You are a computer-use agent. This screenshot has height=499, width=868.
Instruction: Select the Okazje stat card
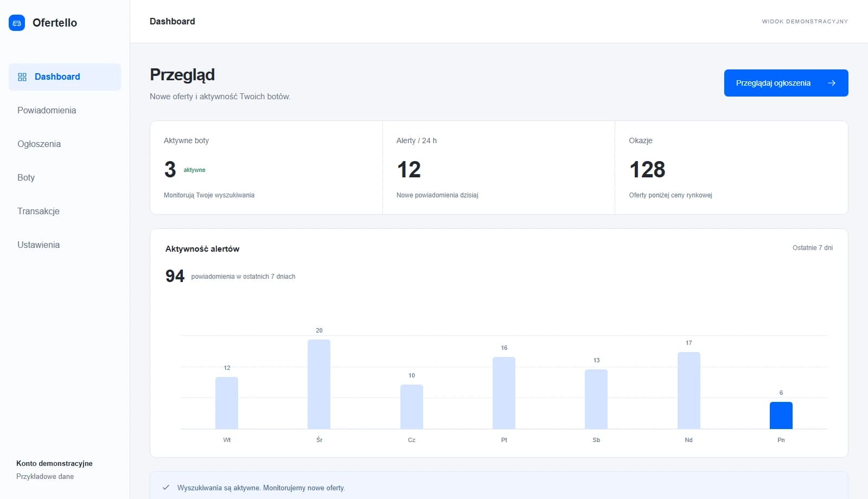pyautogui.click(x=731, y=168)
